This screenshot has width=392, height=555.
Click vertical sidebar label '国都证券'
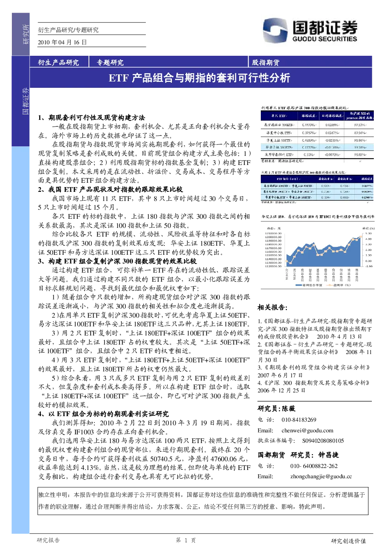(x=26, y=101)
